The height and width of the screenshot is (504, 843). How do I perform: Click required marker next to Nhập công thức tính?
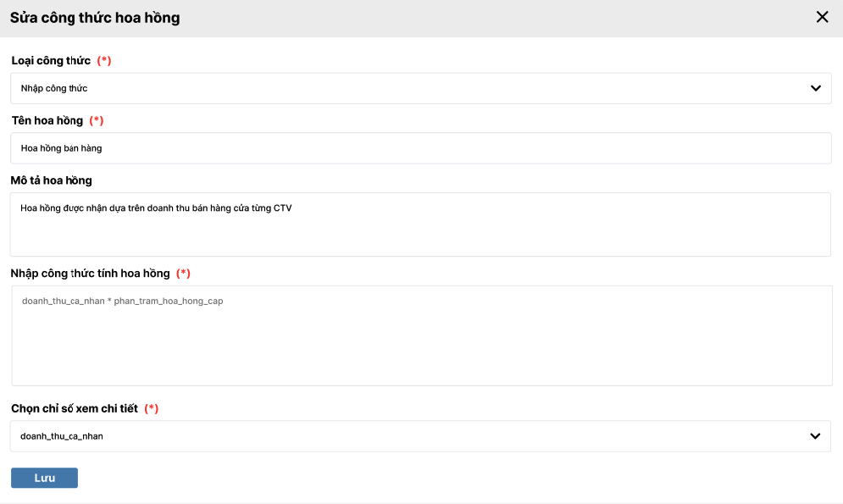(183, 274)
